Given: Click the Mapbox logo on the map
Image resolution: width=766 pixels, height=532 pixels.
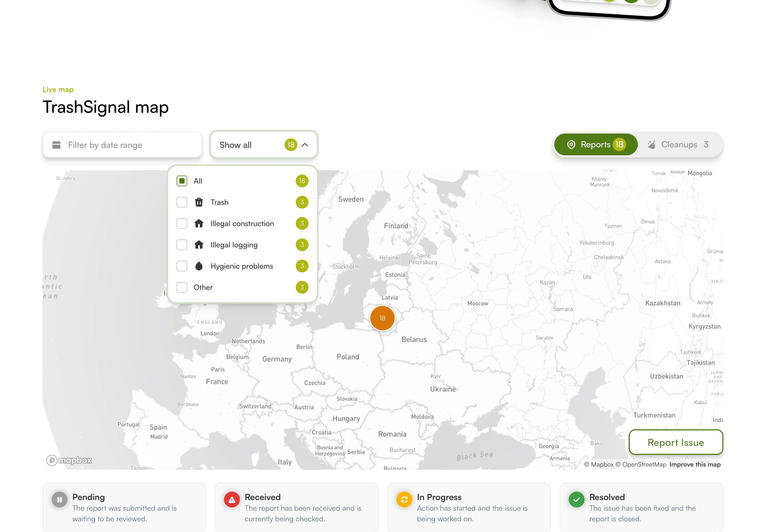Looking at the screenshot, I should pyautogui.click(x=69, y=460).
